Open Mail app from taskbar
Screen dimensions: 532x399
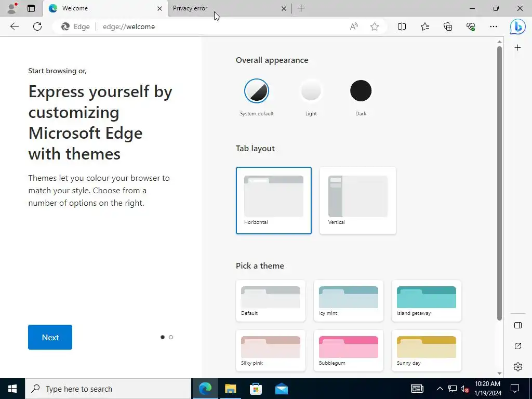(281, 389)
